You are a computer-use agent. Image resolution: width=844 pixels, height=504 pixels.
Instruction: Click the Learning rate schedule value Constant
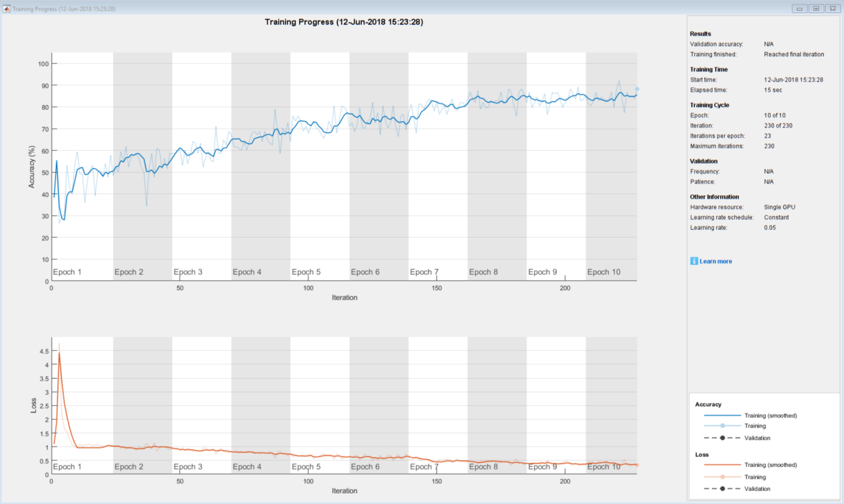pos(777,217)
